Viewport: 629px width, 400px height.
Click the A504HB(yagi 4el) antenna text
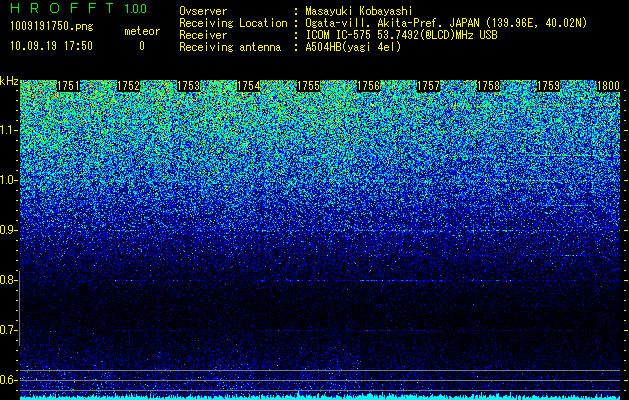pos(353,47)
